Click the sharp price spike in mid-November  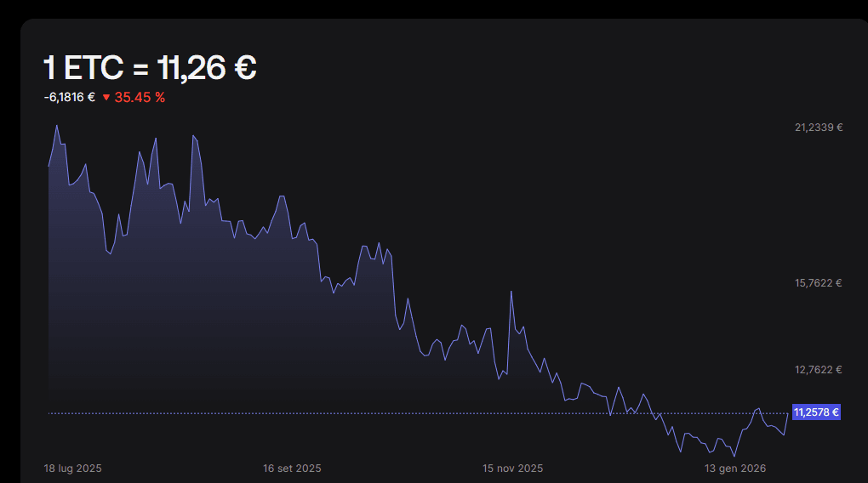(x=511, y=292)
